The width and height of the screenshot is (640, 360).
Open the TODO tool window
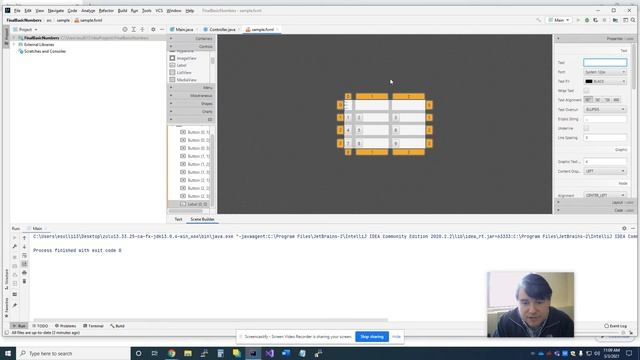point(40,326)
